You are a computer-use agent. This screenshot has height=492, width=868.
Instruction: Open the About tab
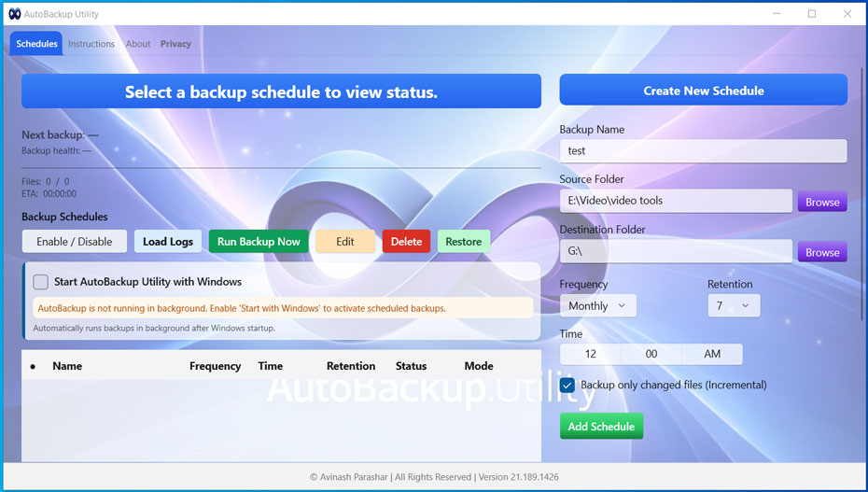pos(138,44)
